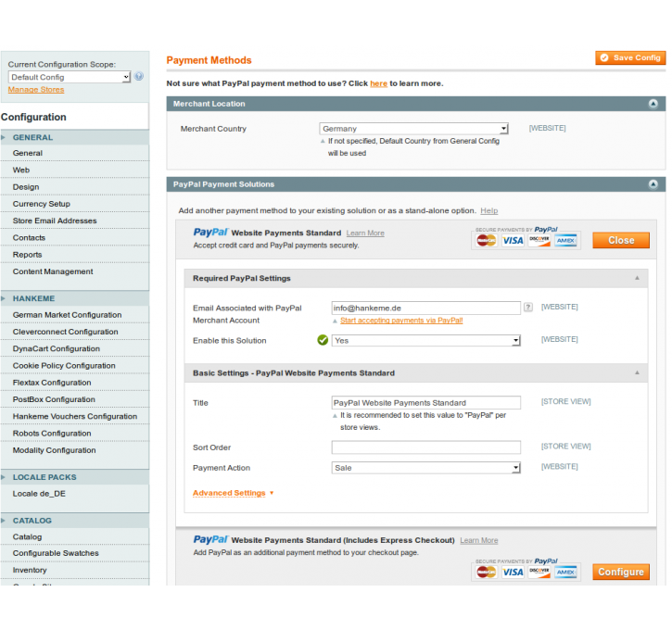The image size is (672, 630).
Task: Open the Enable this Solution dropdown
Action: (x=426, y=341)
